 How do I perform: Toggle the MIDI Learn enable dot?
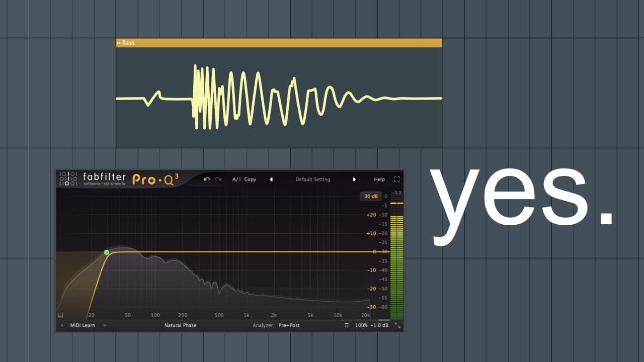pos(62,326)
